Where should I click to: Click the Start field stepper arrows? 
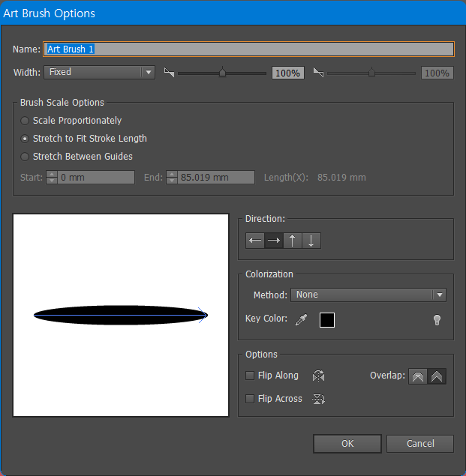tap(52, 178)
